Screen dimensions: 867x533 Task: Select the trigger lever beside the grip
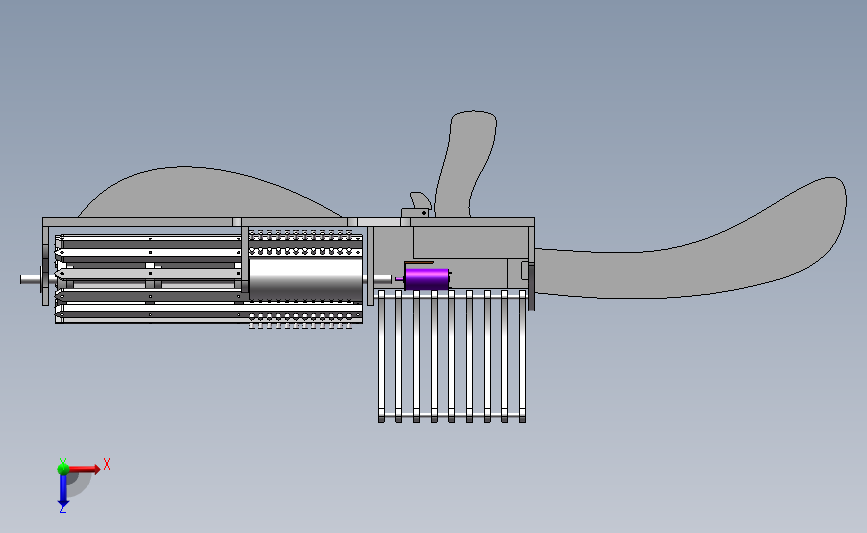421,200
